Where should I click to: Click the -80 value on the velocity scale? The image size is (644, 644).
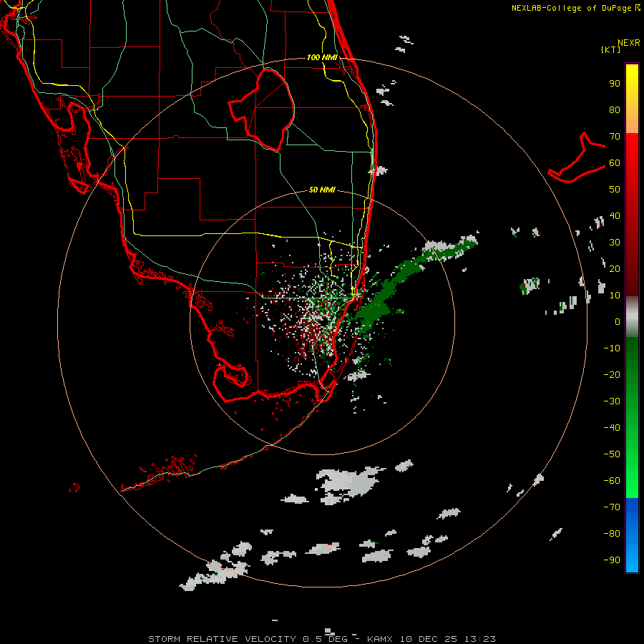(612, 534)
